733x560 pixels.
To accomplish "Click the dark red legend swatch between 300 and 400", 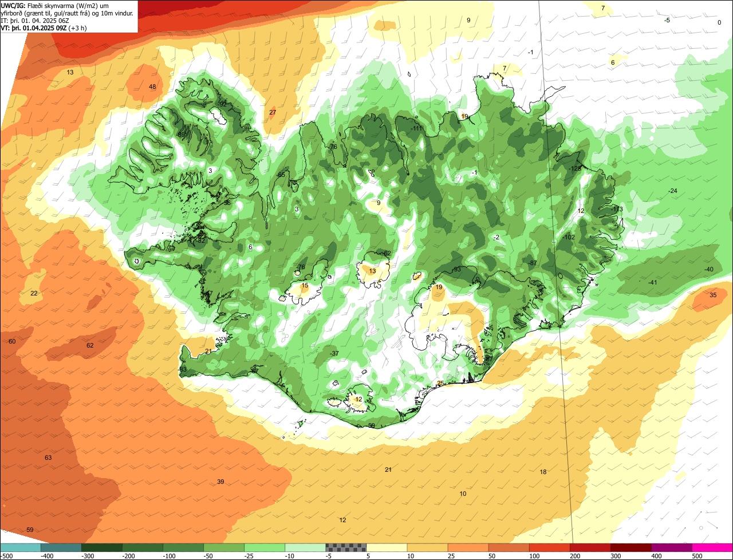I will [630, 547].
